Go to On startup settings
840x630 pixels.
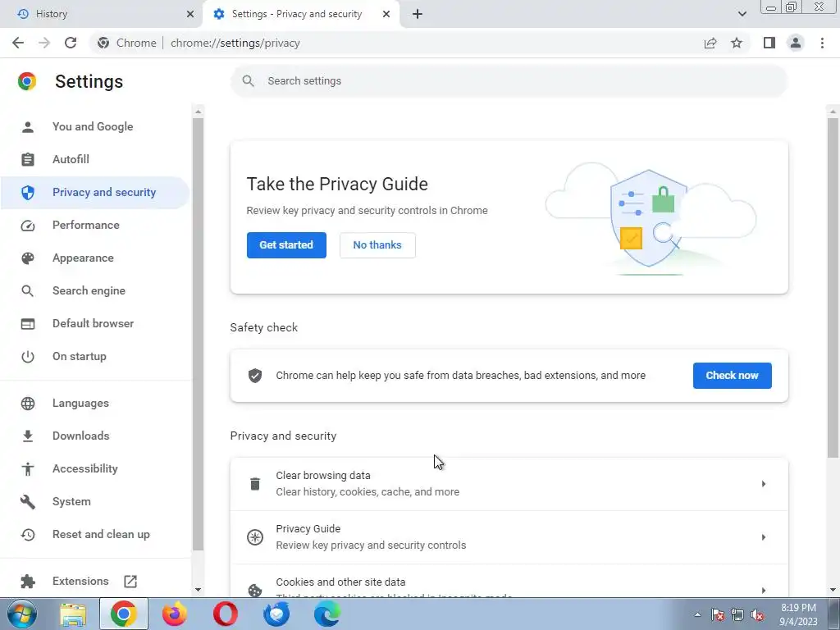coord(95,356)
